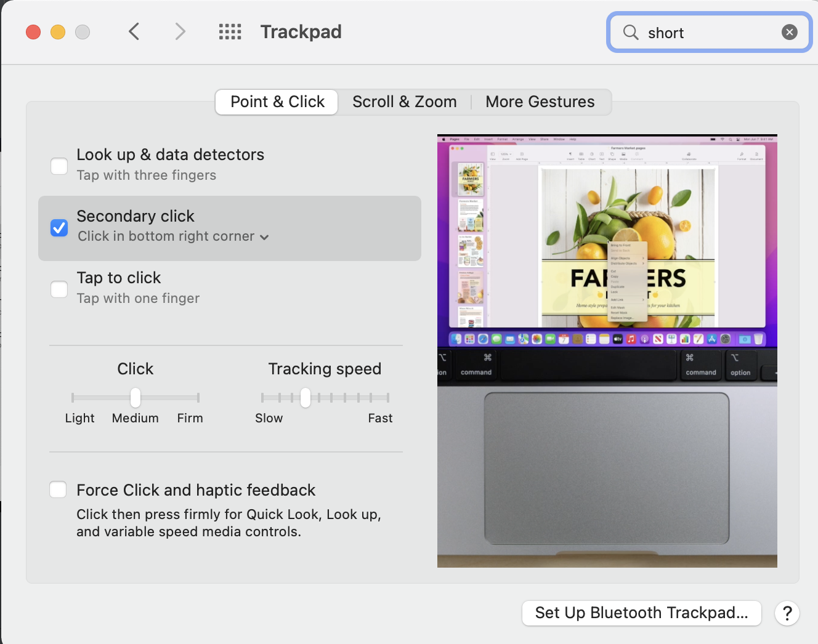Click "Tap with one finger" text
This screenshot has width=818, height=644.
click(x=139, y=299)
